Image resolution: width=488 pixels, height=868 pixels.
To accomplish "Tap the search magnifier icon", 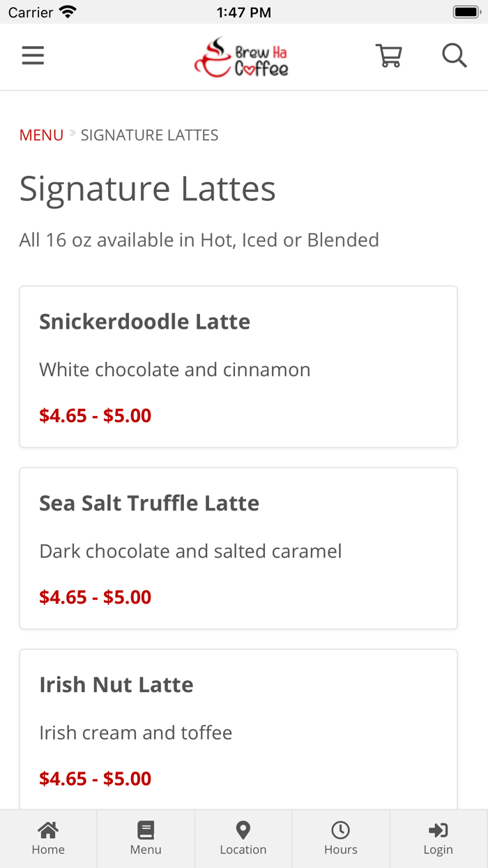I will click(x=454, y=55).
